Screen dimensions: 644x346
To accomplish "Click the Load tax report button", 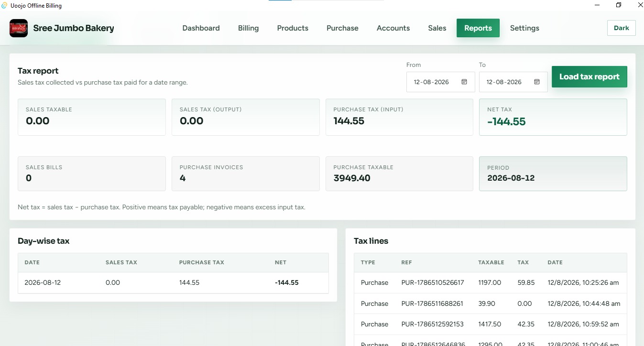I will (589, 77).
